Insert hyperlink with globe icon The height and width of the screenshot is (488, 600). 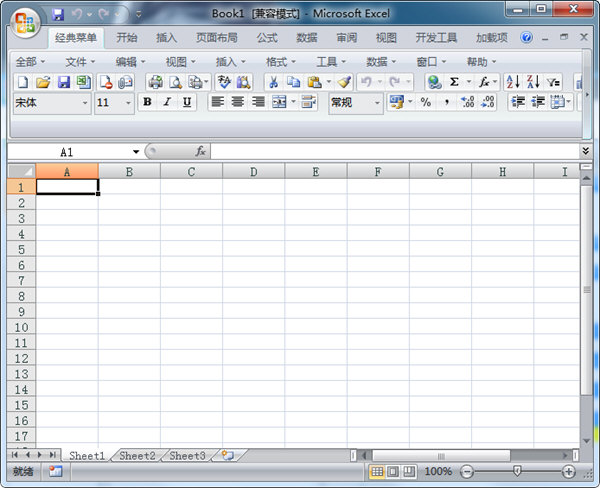434,82
